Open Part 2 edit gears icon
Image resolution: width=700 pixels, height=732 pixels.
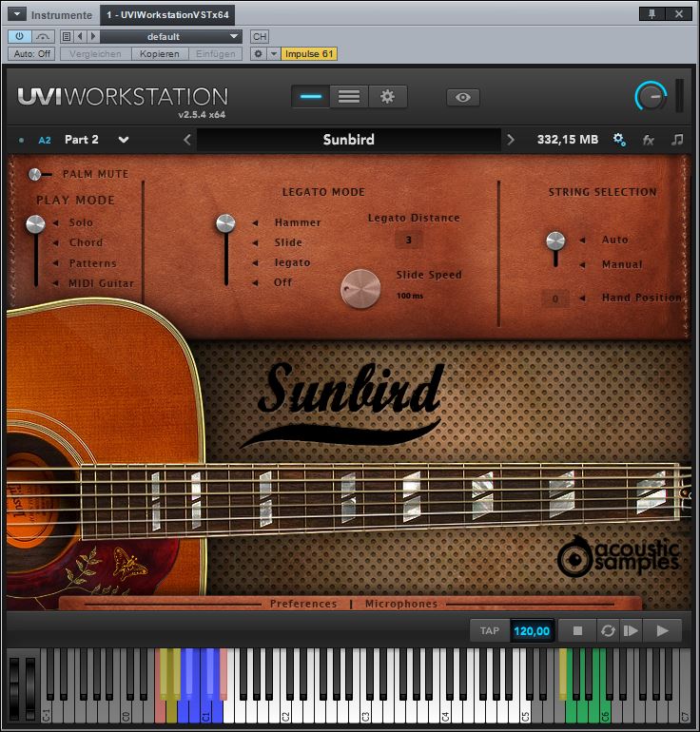pyautogui.click(x=619, y=139)
